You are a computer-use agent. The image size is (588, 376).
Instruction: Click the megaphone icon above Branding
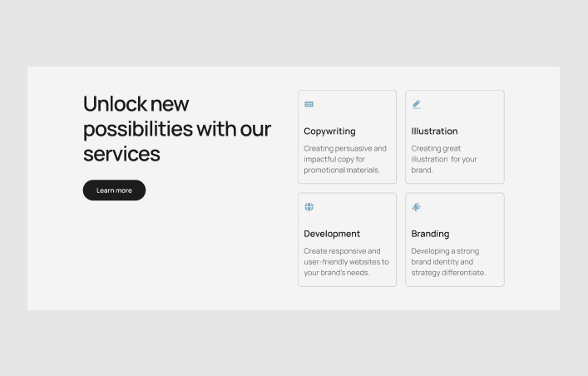tap(417, 207)
